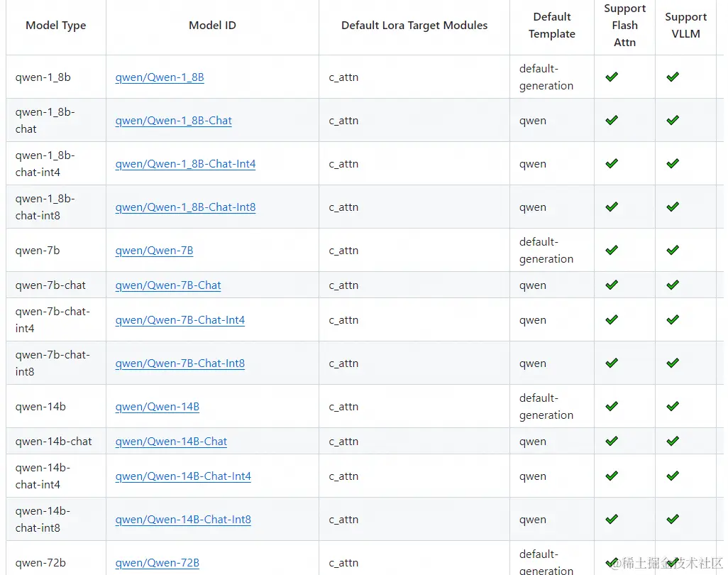The image size is (728, 575).
Task: Click Flash Attn checkmark in qwen-1_8b-chat-int4 row
Action: pyautogui.click(x=612, y=163)
